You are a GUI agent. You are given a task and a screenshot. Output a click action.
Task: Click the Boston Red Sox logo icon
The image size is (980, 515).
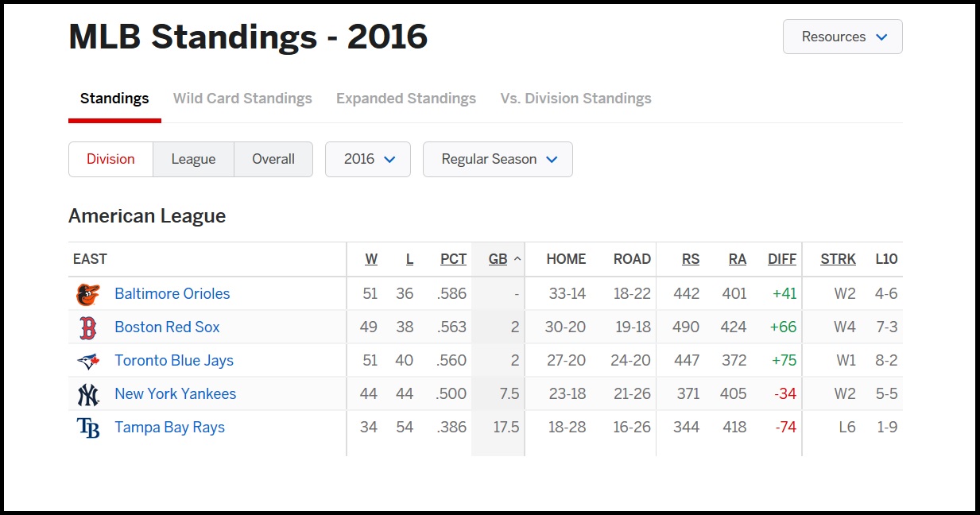coord(88,327)
